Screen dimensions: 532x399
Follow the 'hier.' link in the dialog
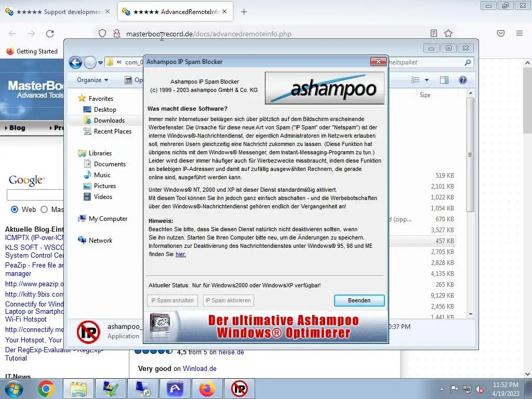point(180,254)
